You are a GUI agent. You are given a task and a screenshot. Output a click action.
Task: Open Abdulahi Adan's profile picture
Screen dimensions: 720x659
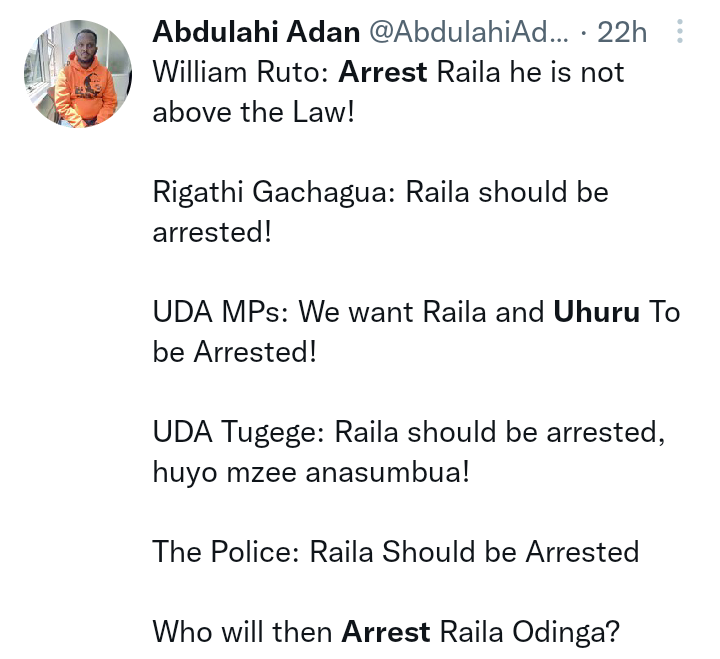78,74
